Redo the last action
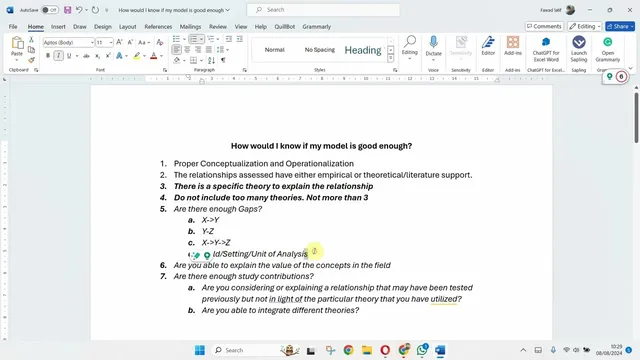This screenshot has width=640, height=360. (x=95, y=10)
